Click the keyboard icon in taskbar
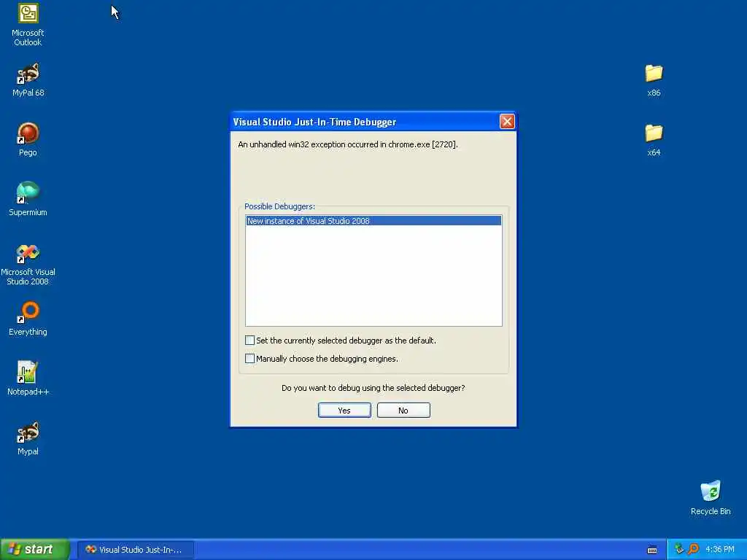Screen dimensions: 747x560 coord(652,550)
